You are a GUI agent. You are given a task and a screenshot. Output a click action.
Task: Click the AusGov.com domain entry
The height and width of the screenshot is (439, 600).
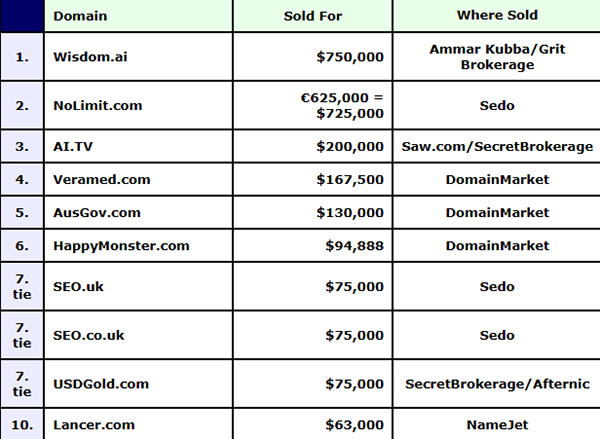point(97,212)
